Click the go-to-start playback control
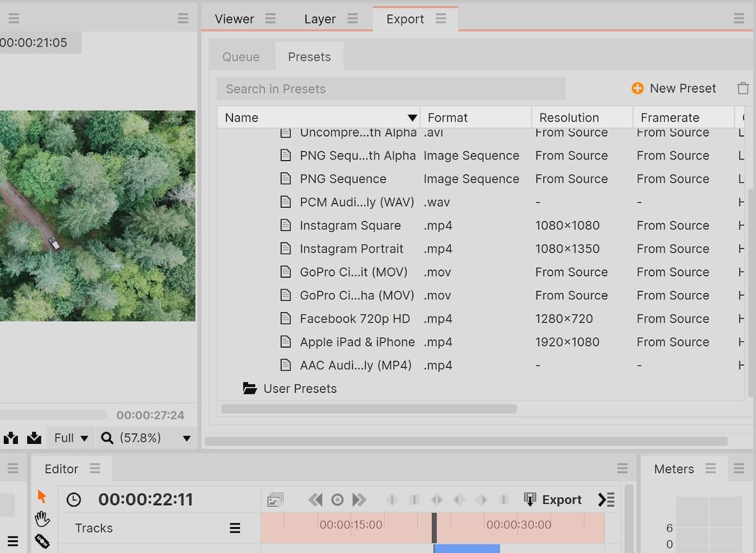The height and width of the screenshot is (553, 756). tap(315, 499)
